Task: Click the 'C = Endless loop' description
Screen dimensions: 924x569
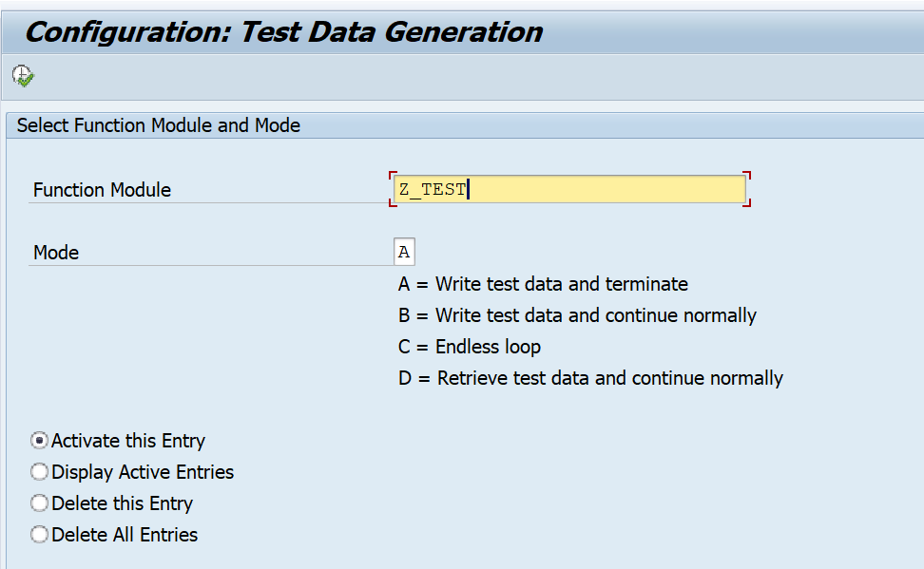Action: click(470, 347)
